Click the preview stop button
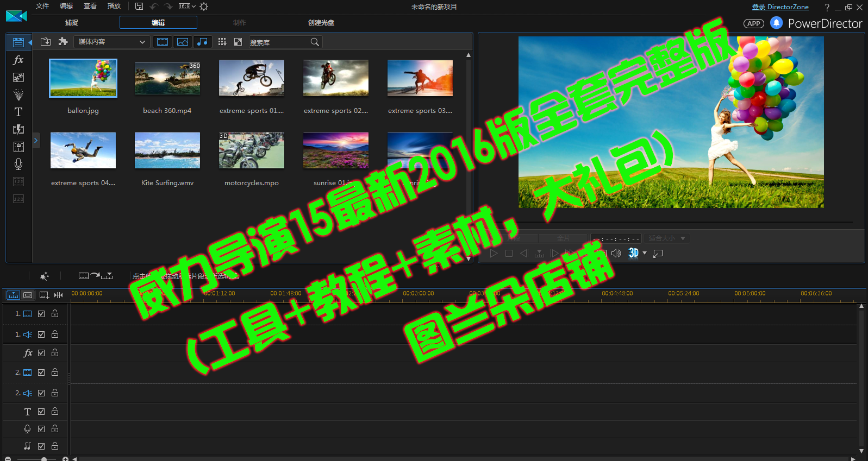Viewport: 868px width, 461px height. tap(509, 253)
